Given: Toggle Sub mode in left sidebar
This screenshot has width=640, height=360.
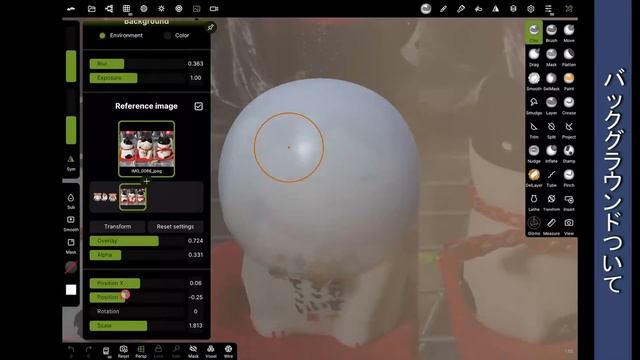Looking at the screenshot, I should (x=71, y=201).
